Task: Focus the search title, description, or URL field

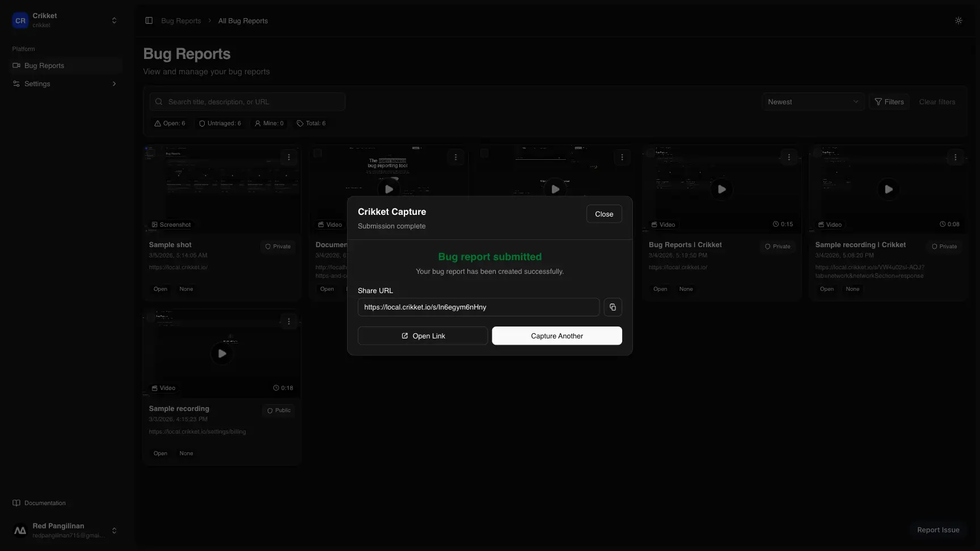Action: pyautogui.click(x=247, y=102)
